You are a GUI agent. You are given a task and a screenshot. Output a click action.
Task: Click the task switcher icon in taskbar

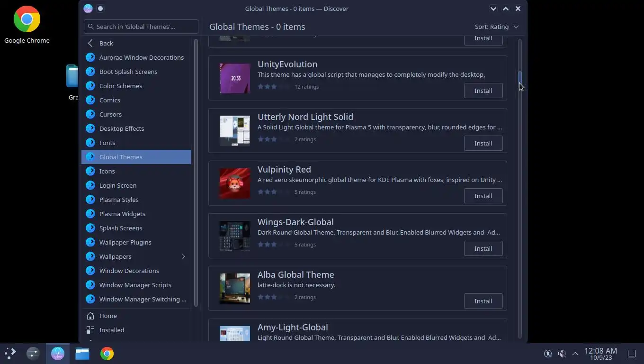click(x=33, y=353)
